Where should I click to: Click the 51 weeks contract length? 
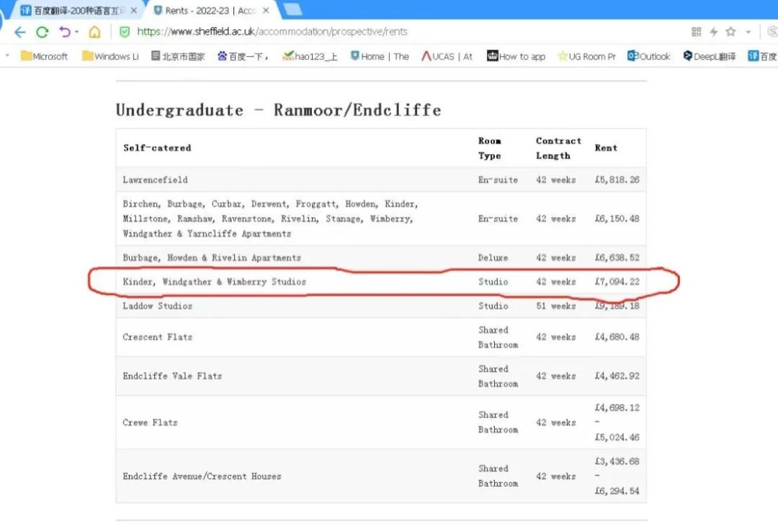click(555, 306)
